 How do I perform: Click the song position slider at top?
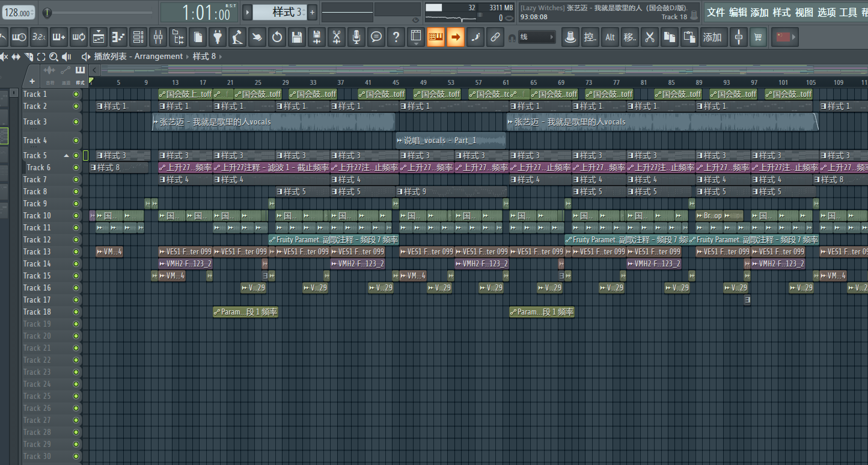pos(99,13)
